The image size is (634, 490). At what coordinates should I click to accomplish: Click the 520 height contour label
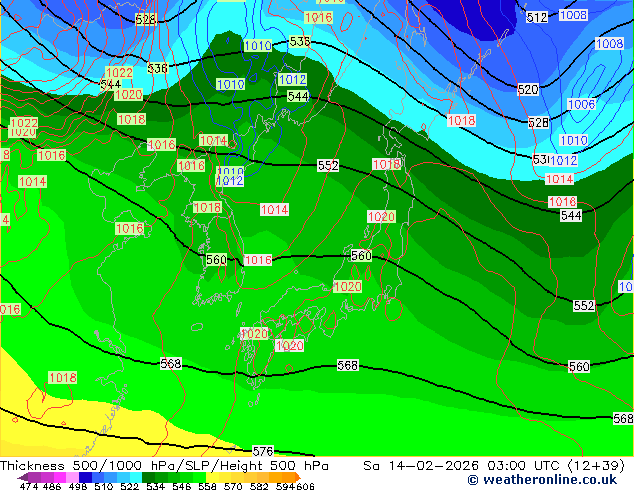528,89
